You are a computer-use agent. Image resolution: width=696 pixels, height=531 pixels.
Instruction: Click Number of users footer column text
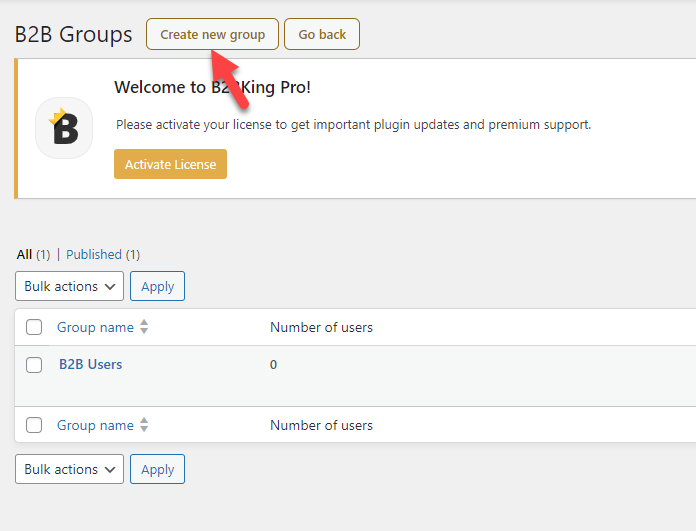[321, 425]
